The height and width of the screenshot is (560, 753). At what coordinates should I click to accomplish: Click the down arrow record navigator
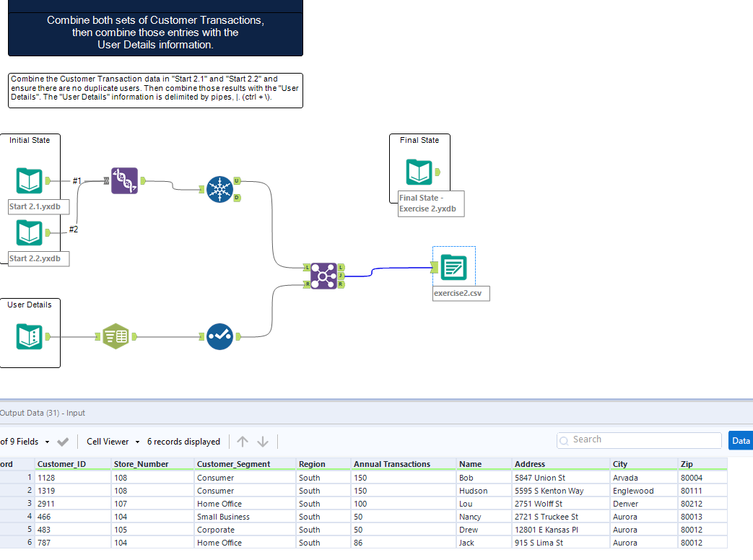[x=261, y=442]
